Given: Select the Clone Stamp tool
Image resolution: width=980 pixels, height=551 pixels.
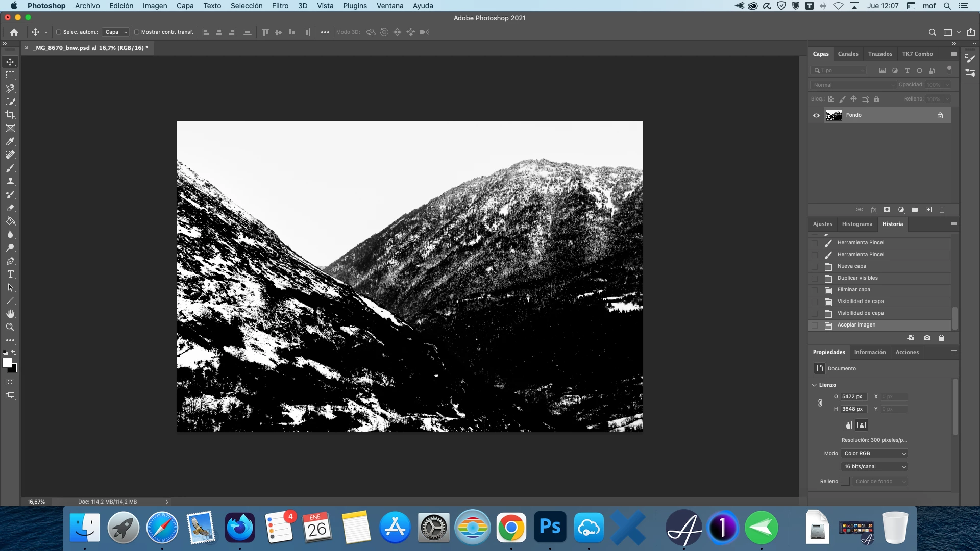Looking at the screenshot, I should (10, 182).
